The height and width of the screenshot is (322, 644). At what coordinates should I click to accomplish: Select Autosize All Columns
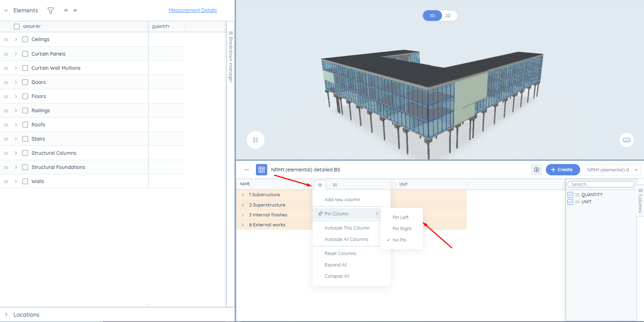(347, 239)
